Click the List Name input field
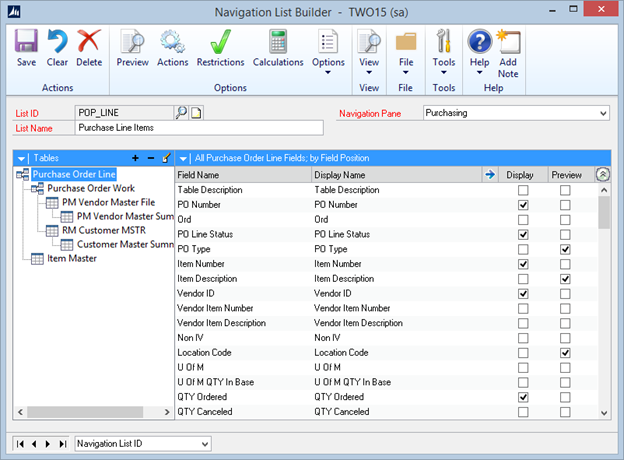Image resolution: width=624 pixels, height=460 pixels. [199, 128]
